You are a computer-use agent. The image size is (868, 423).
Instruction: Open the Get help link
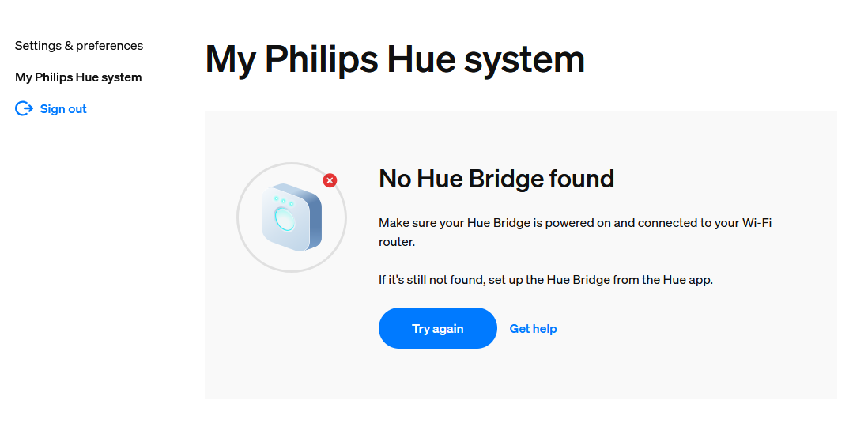coord(533,329)
